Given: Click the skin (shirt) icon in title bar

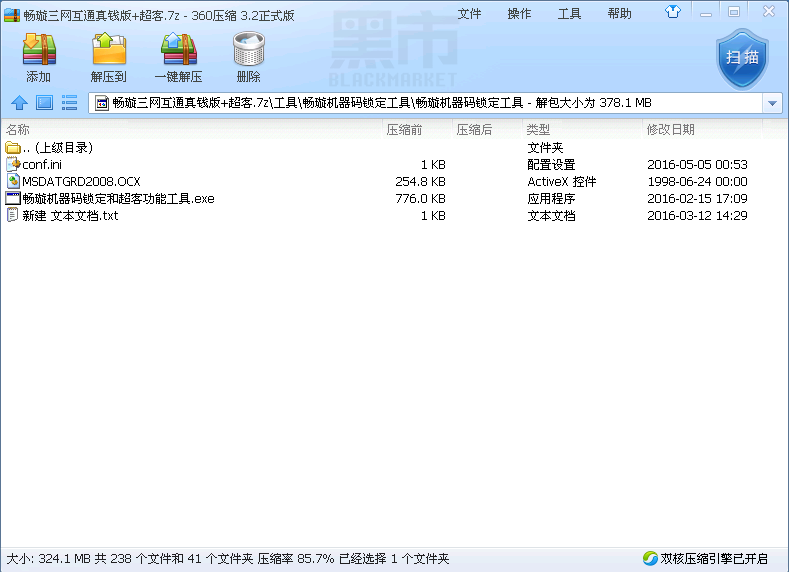Looking at the screenshot, I should (673, 12).
